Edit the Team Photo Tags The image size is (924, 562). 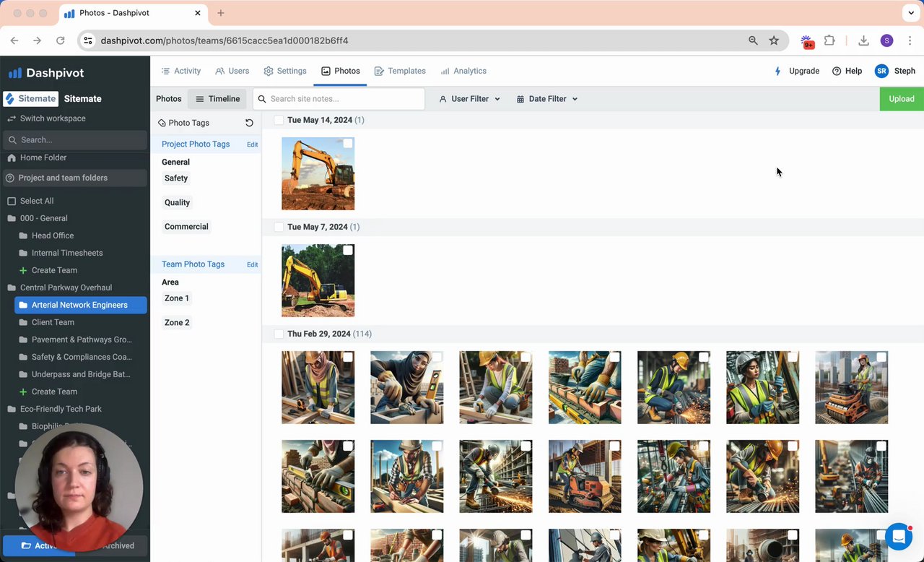click(252, 264)
